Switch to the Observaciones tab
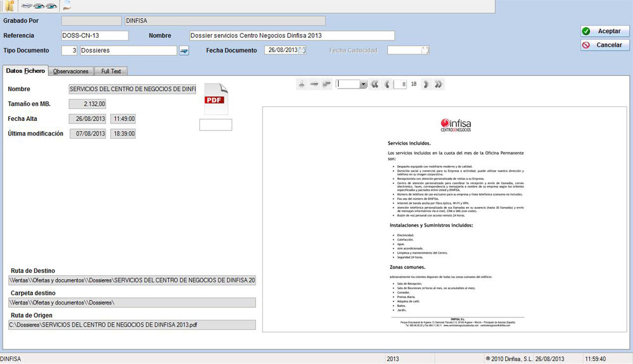 point(71,71)
